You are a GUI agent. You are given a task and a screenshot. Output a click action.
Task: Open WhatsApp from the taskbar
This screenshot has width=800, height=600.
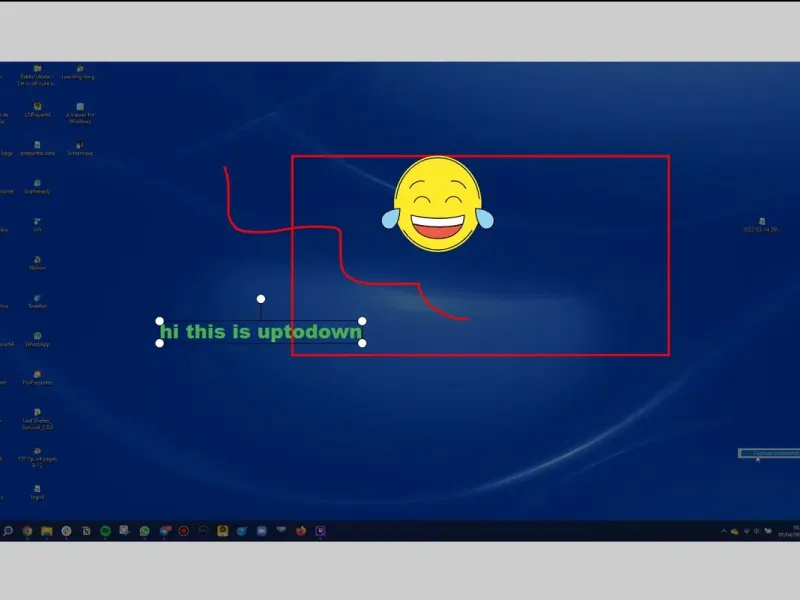click(x=144, y=531)
